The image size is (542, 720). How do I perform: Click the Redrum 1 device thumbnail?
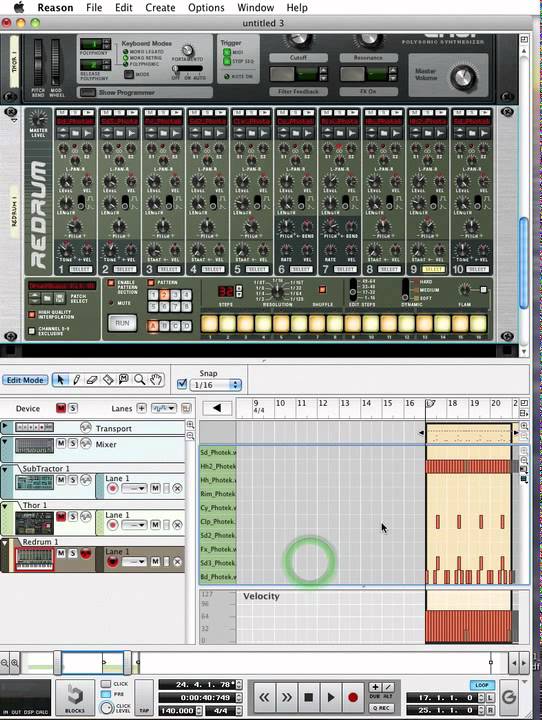pos(34,559)
